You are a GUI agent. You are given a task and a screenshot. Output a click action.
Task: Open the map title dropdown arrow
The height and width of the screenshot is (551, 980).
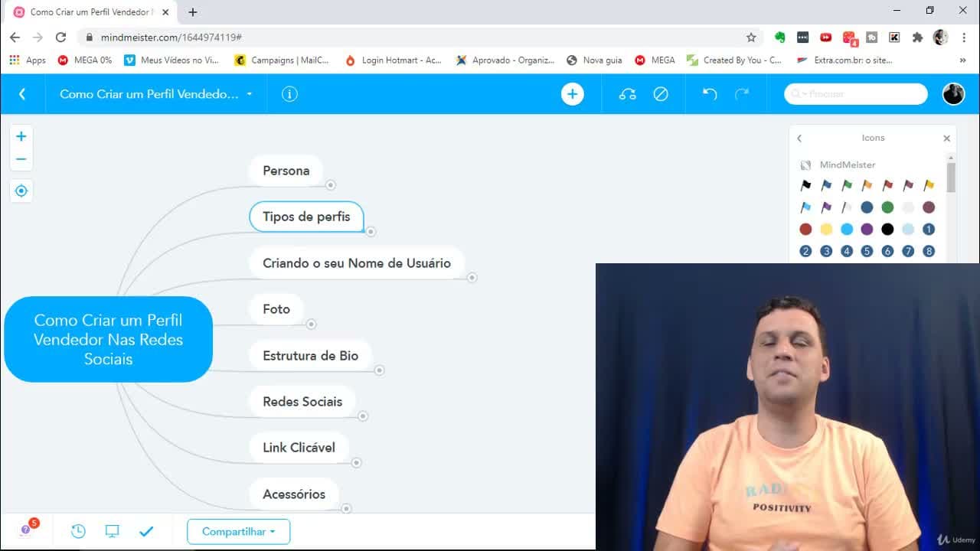(250, 94)
